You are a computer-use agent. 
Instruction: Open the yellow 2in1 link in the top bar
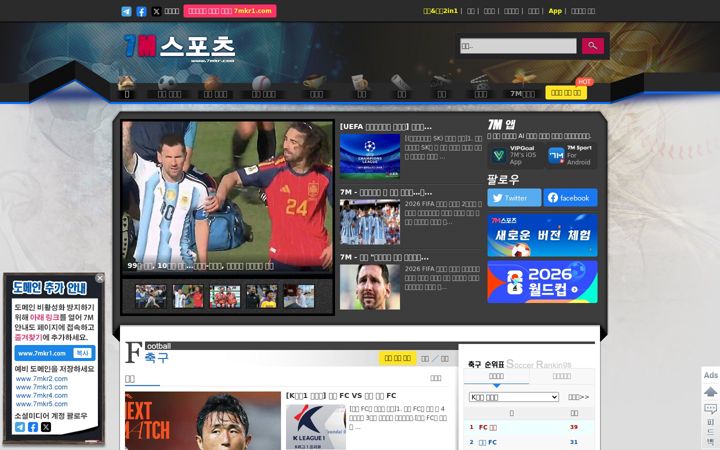pyautogui.click(x=440, y=11)
